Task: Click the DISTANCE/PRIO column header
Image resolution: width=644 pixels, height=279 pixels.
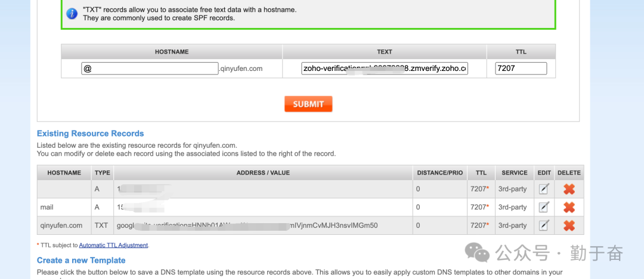Action: tap(439, 173)
